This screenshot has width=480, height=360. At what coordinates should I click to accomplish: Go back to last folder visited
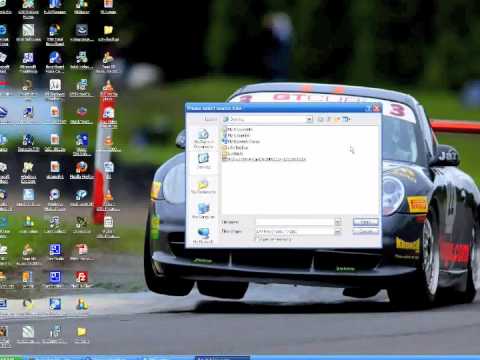pos(320,119)
